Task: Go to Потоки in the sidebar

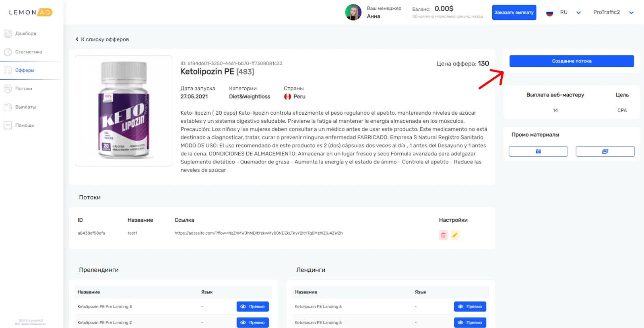Action: click(x=24, y=89)
